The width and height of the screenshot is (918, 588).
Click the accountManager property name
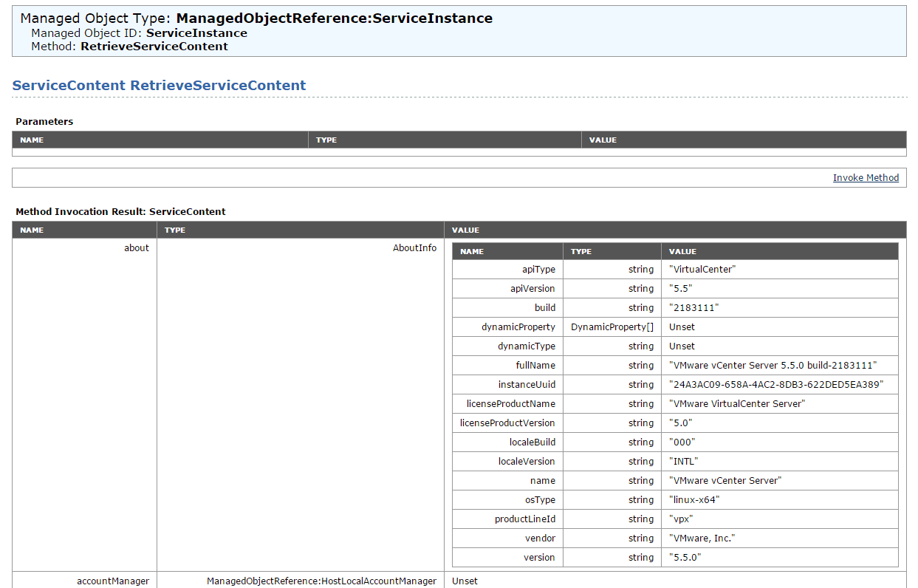click(113, 581)
